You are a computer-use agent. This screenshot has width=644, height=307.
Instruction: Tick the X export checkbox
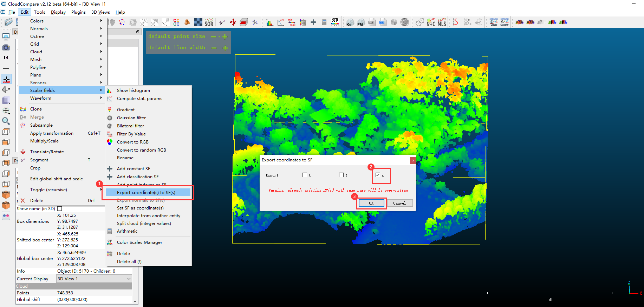(305, 175)
